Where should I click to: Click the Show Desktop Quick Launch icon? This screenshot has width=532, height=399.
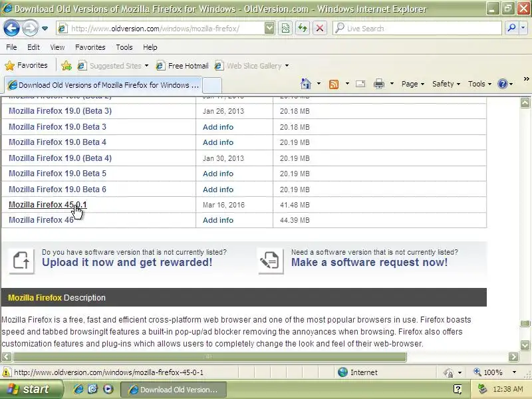92,389
